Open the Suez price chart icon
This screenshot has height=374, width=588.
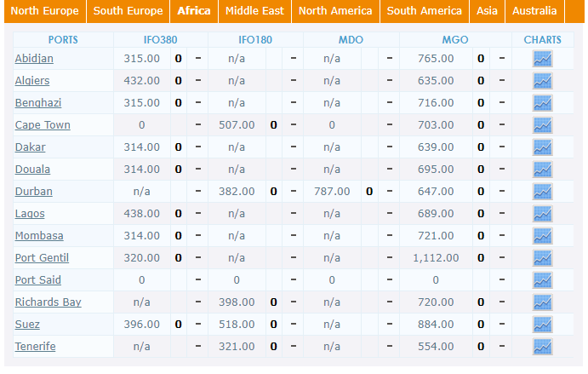542,325
